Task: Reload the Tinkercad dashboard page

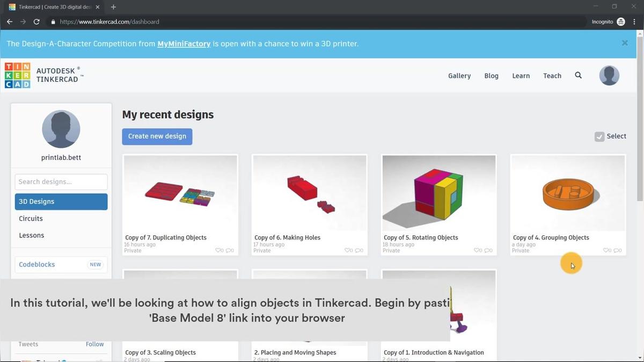Action: (x=36, y=22)
